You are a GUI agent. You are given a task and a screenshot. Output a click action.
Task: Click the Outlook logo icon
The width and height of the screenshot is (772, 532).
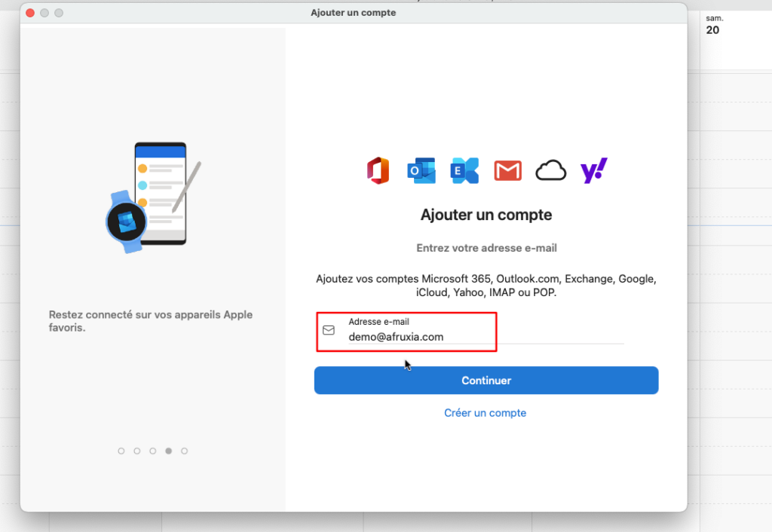pos(421,171)
